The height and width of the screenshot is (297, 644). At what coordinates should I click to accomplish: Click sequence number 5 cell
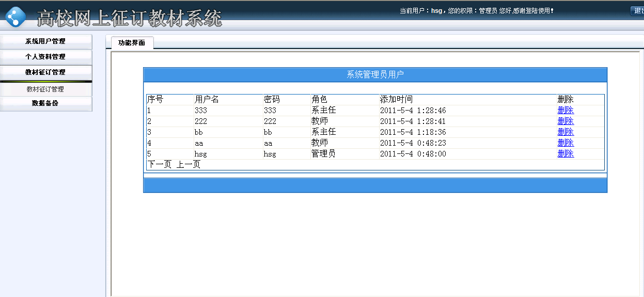149,154
